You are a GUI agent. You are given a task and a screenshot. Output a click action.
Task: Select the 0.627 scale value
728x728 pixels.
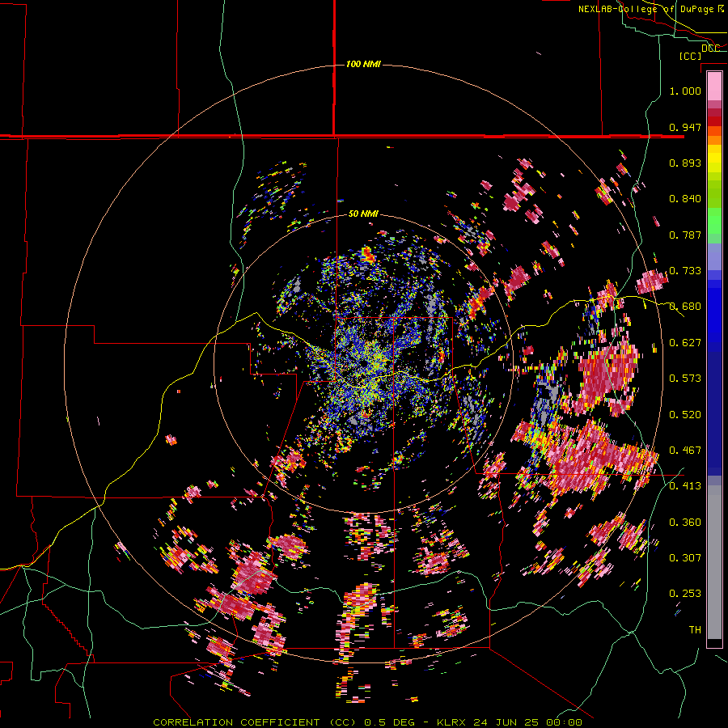pyautogui.click(x=685, y=343)
